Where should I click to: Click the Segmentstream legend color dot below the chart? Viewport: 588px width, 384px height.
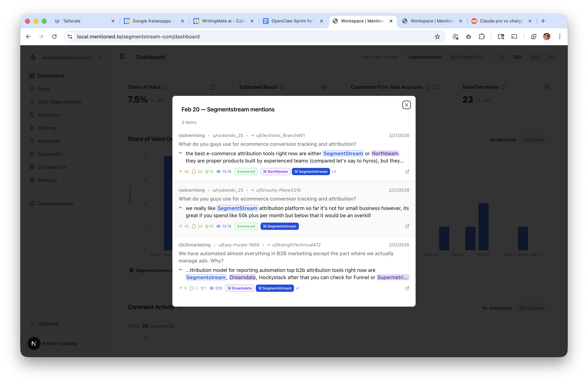(x=131, y=270)
